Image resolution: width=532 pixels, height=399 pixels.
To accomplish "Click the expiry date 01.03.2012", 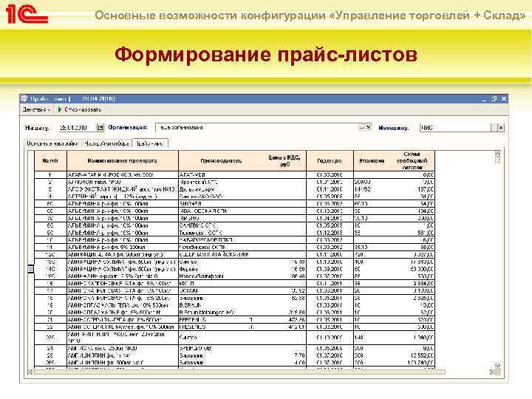I will pos(330,248).
